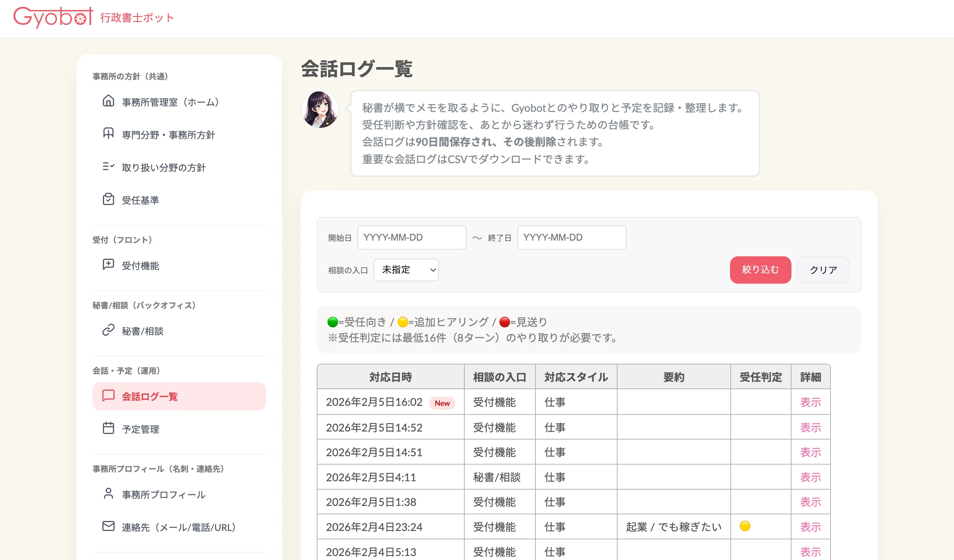Click the 専門分野・事務所方針 sidebar icon
This screenshot has width=954, height=560.
coord(108,133)
